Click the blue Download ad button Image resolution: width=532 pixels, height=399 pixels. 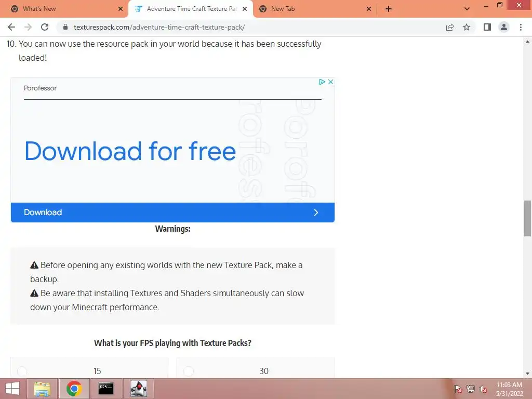tap(172, 212)
